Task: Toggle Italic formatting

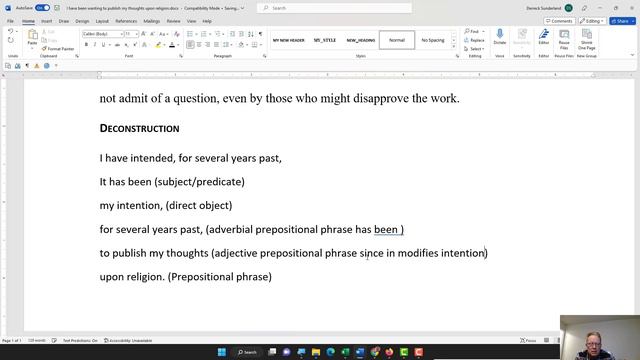Action: tap(95, 44)
